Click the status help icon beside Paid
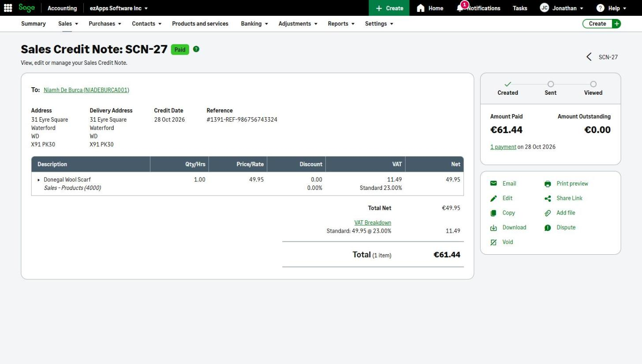Image resolution: width=642 pixels, height=364 pixels. [196, 49]
